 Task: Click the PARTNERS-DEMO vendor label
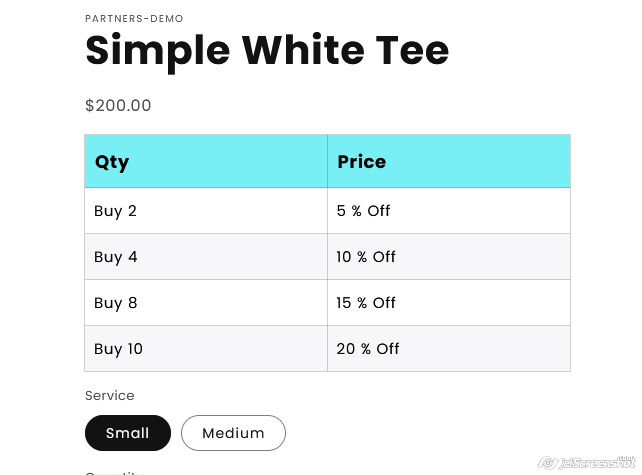[134, 19]
